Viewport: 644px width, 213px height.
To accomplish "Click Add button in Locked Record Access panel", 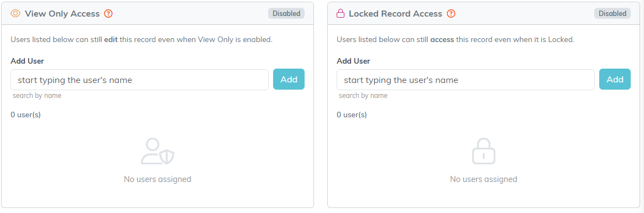I will (615, 79).
